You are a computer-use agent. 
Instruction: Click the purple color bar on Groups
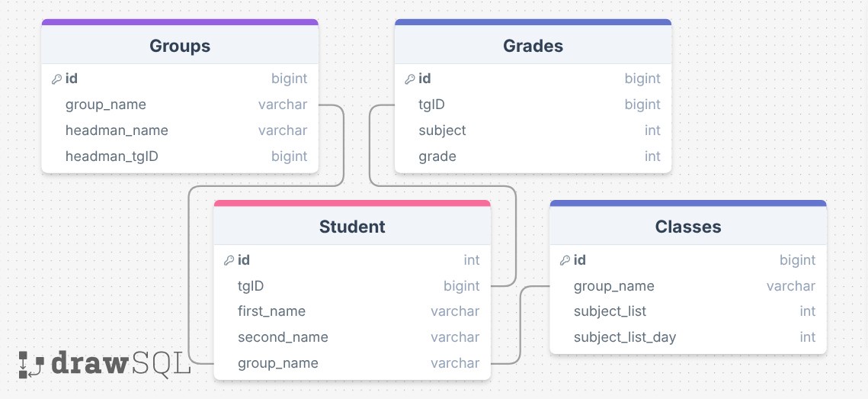tap(180, 22)
